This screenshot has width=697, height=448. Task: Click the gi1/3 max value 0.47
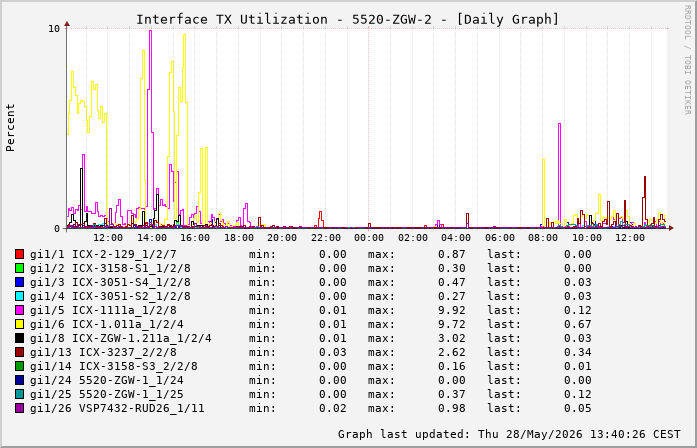tap(452, 282)
